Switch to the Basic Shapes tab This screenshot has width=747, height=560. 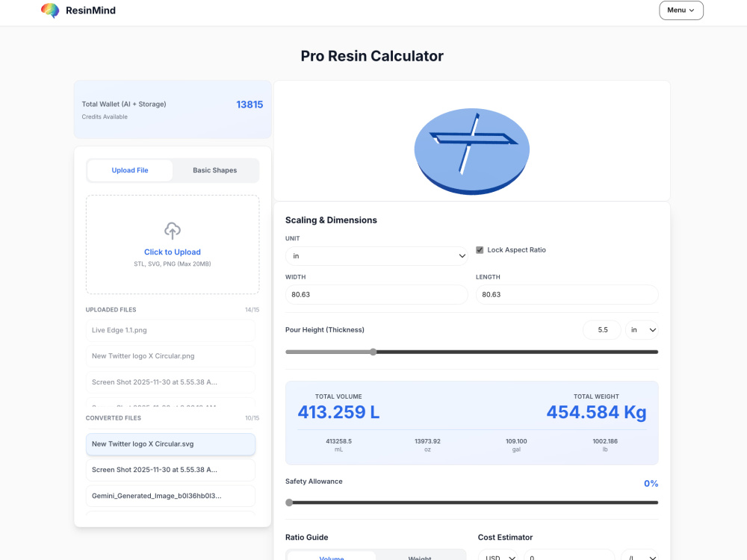tap(215, 170)
